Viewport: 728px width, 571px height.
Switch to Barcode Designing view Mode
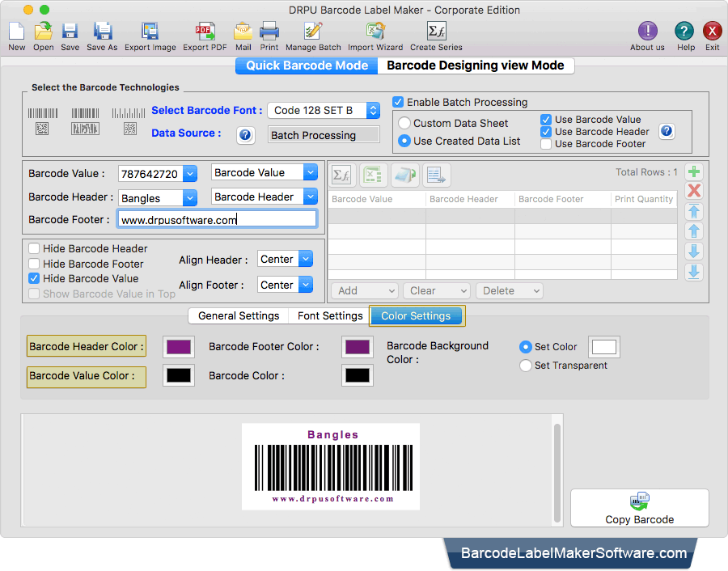pyautogui.click(x=476, y=66)
